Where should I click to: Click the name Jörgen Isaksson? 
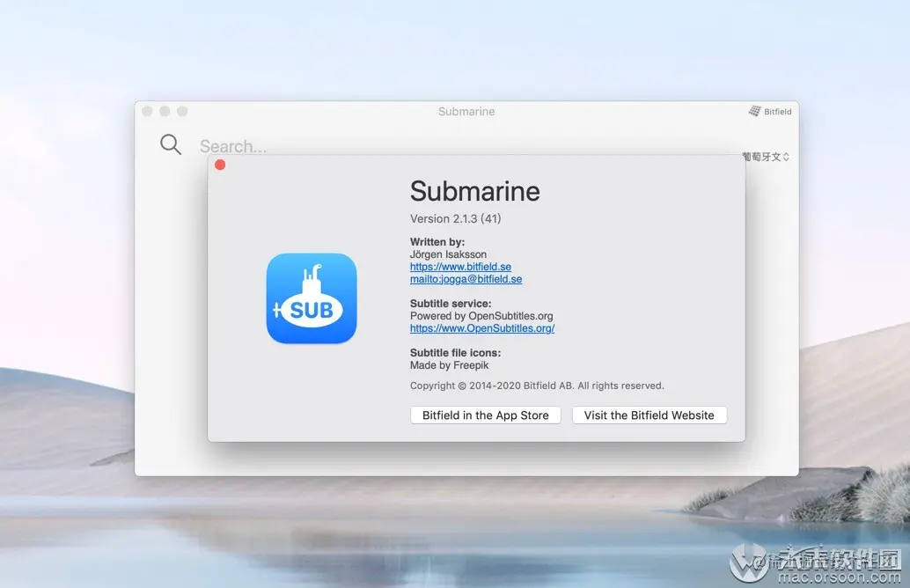click(x=448, y=254)
